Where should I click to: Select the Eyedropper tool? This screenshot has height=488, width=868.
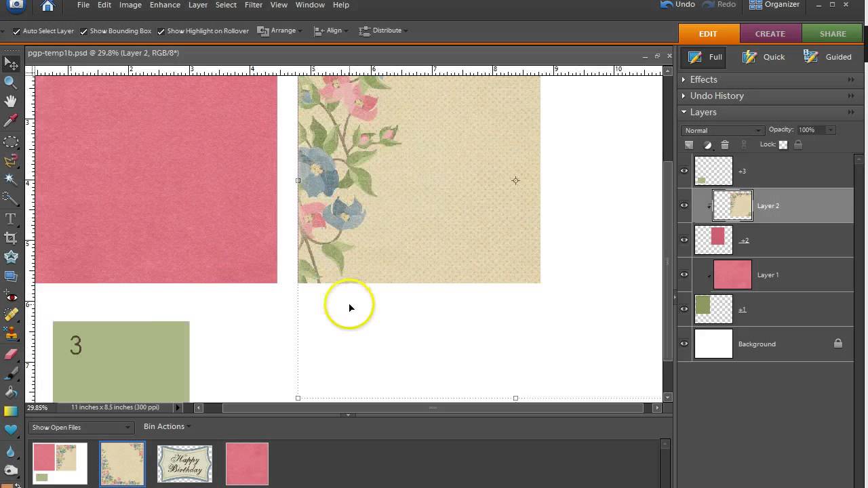11,121
